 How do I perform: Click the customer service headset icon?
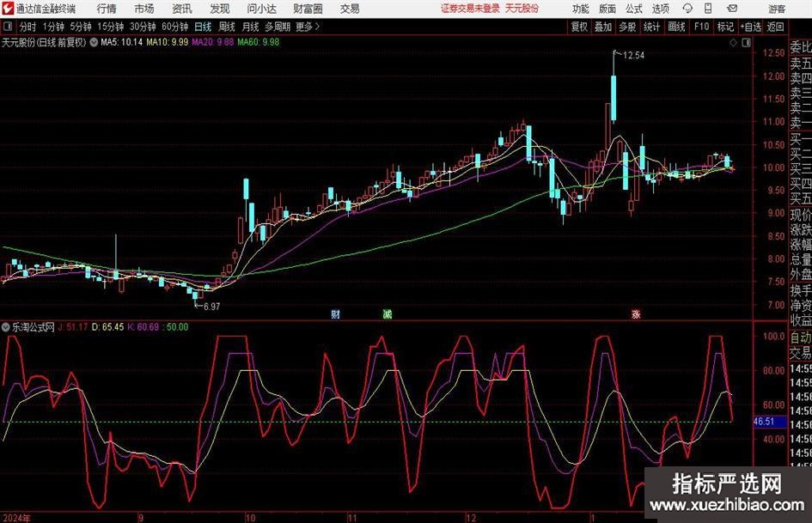coord(687,9)
